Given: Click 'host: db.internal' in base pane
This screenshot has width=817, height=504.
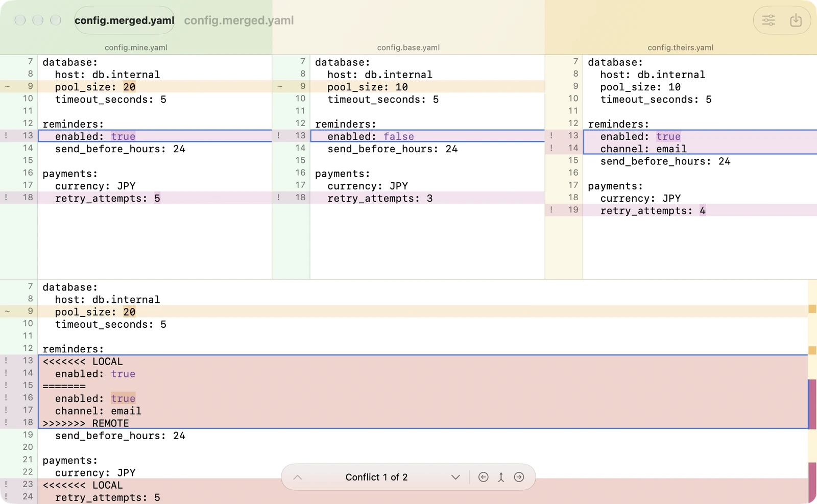Looking at the screenshot, I should click(x=380, y=75).
